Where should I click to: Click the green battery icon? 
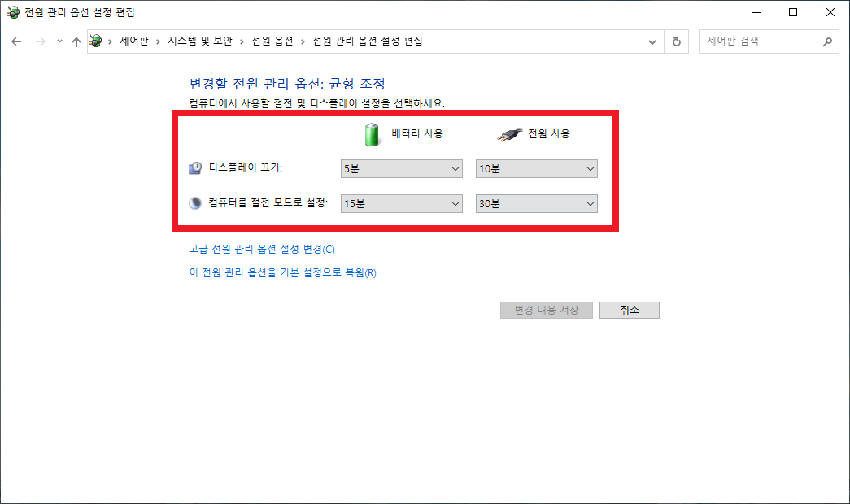point(372,134)
